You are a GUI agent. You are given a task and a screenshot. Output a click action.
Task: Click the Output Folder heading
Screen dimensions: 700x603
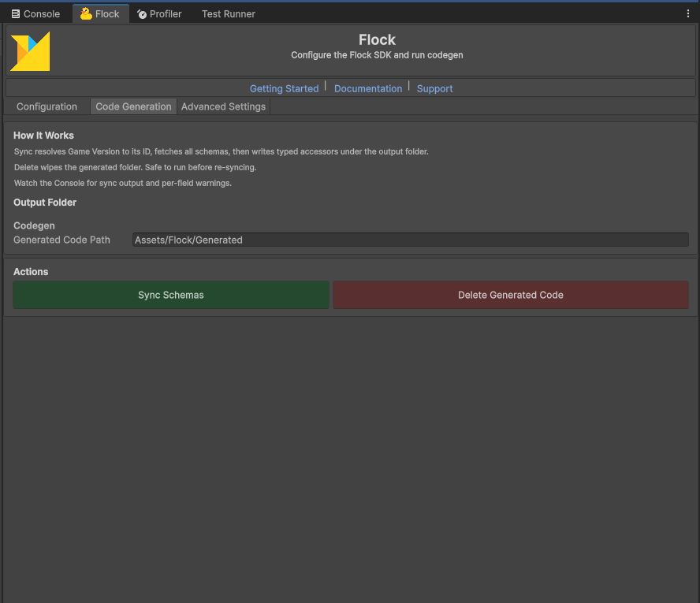pyautogui.click(x=45, y=203)
